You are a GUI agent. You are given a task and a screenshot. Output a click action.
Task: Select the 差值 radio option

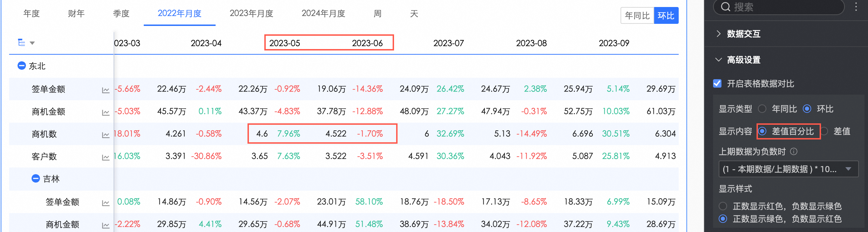pos(824,131)
